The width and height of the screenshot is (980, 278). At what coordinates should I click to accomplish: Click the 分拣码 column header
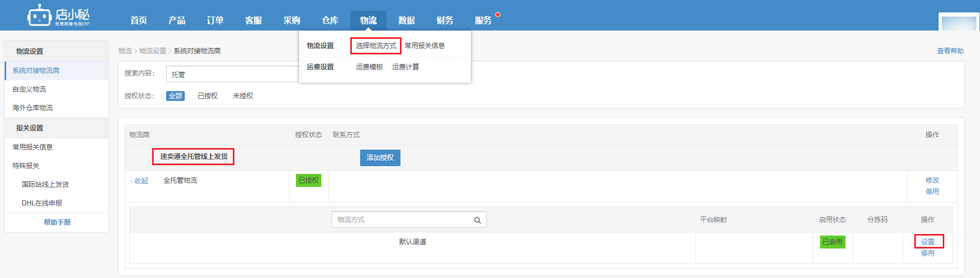point(878,220)
